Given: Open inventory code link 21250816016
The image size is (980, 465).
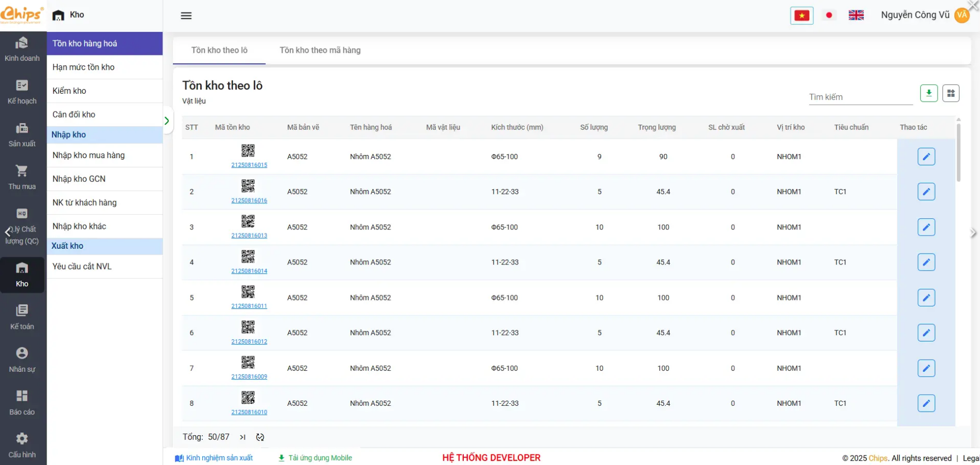Looking at the screenshot, I should point(249,201).
